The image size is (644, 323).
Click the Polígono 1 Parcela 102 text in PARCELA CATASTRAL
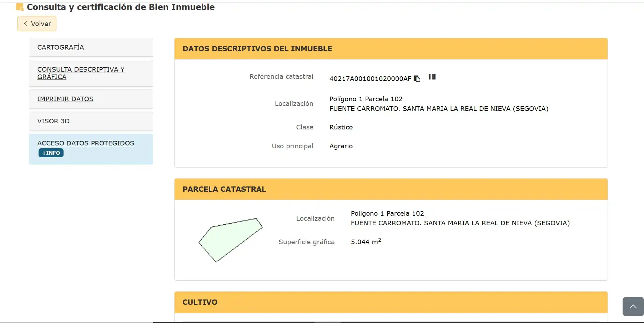(387, 213)
